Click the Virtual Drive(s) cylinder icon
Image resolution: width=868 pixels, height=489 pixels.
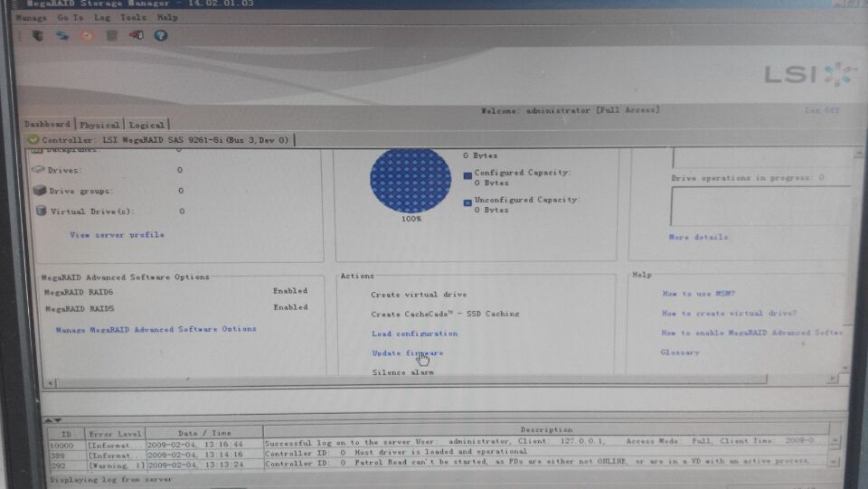pos(41,211)
